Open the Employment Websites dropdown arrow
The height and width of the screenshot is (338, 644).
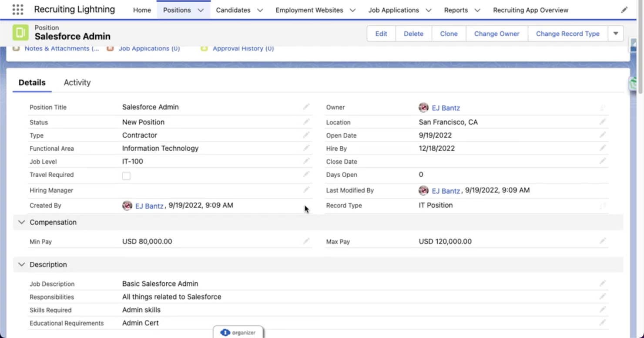click(352, 10)
